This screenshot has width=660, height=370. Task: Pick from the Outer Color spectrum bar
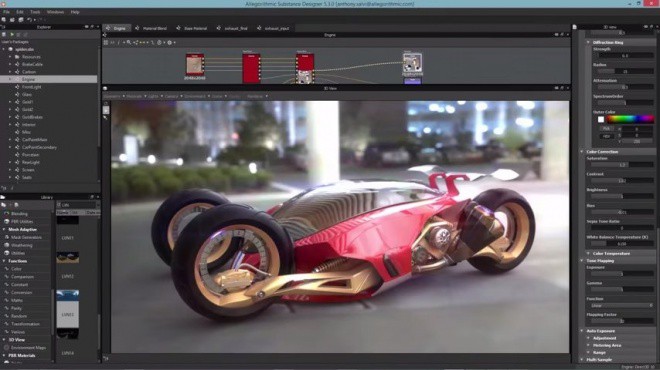tap(630, 119)
